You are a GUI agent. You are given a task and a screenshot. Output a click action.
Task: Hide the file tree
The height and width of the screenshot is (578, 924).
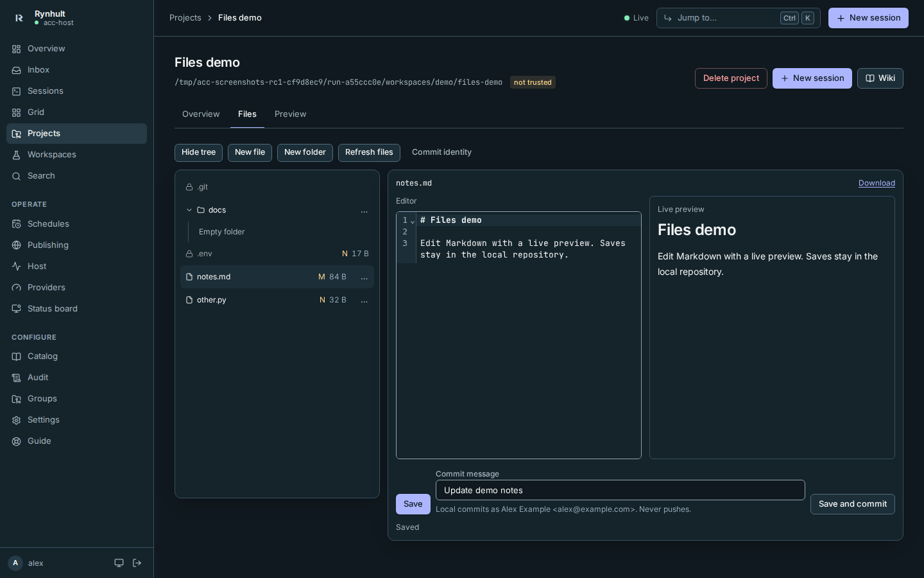[x=199, y=153]
